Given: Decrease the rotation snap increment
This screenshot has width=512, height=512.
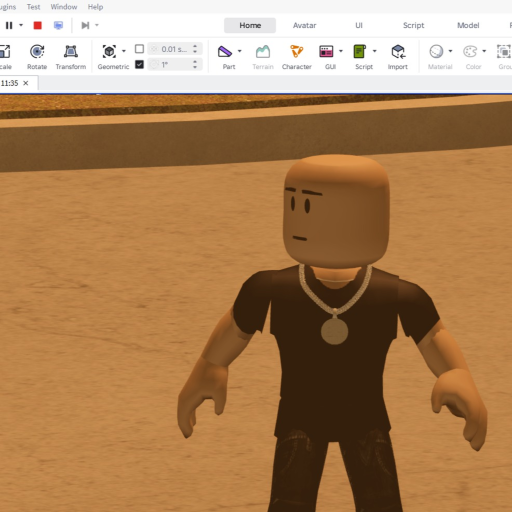Looking at the screenshot, I should coord(195,67).
